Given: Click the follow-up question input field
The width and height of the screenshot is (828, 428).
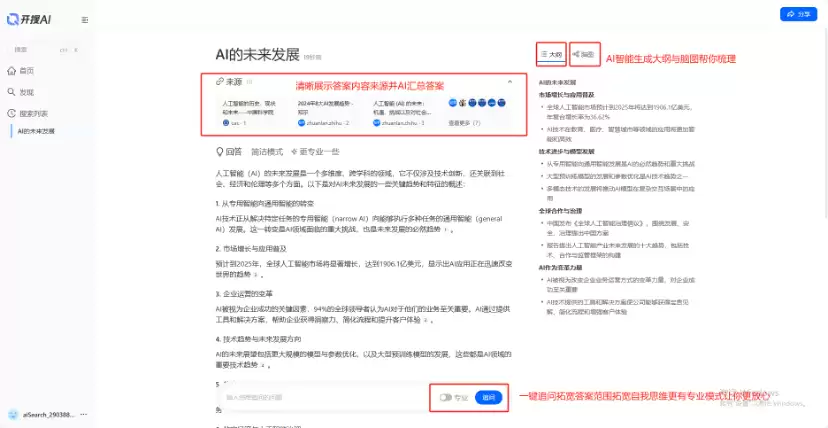Looking at the screenshot, I should click(325, 397).
